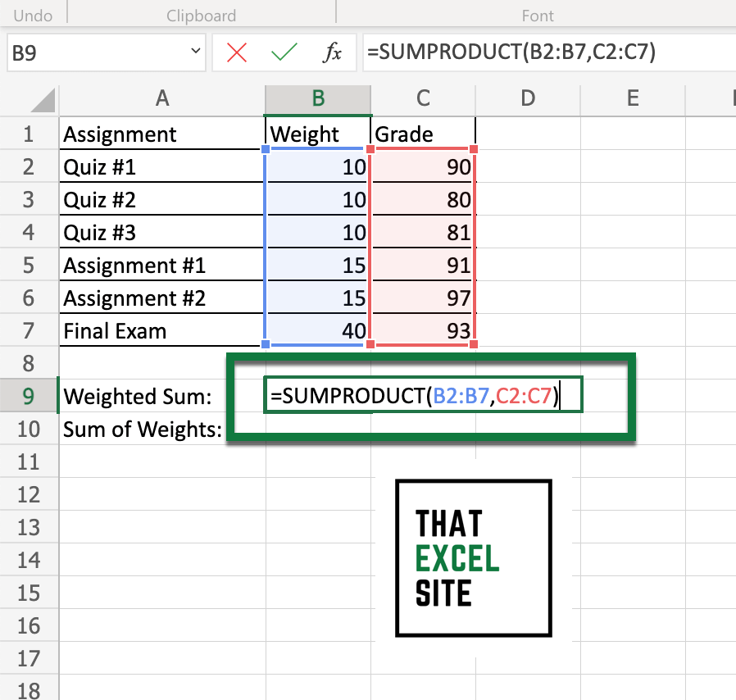Viewport: 736px width, 700px height.
Task: Select the Clipboard ribbon group
Action: [201, 14]
